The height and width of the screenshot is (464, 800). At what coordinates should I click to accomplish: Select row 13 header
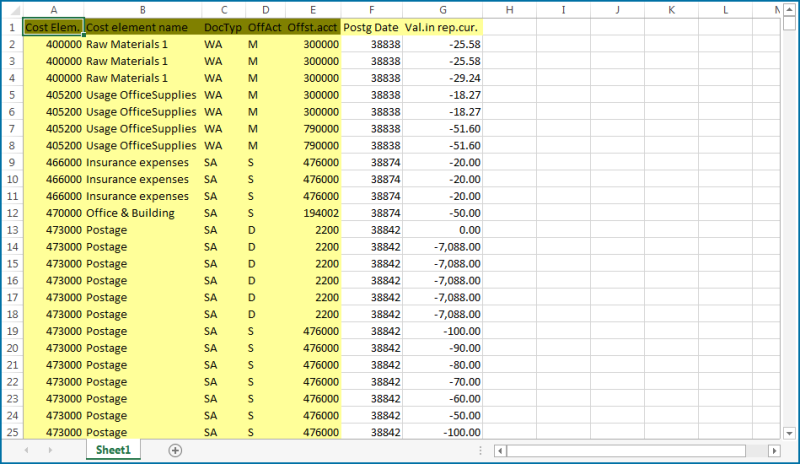tap(12, 230)
